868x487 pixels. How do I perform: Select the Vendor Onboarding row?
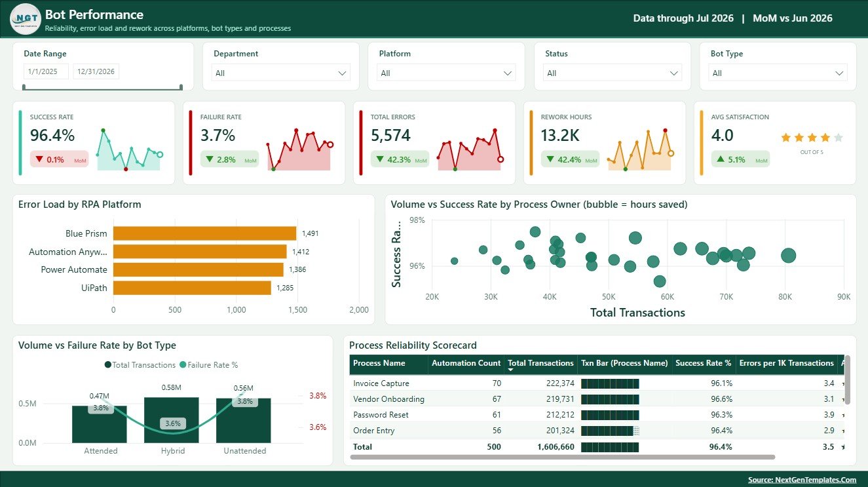click(x=596, y=399)
